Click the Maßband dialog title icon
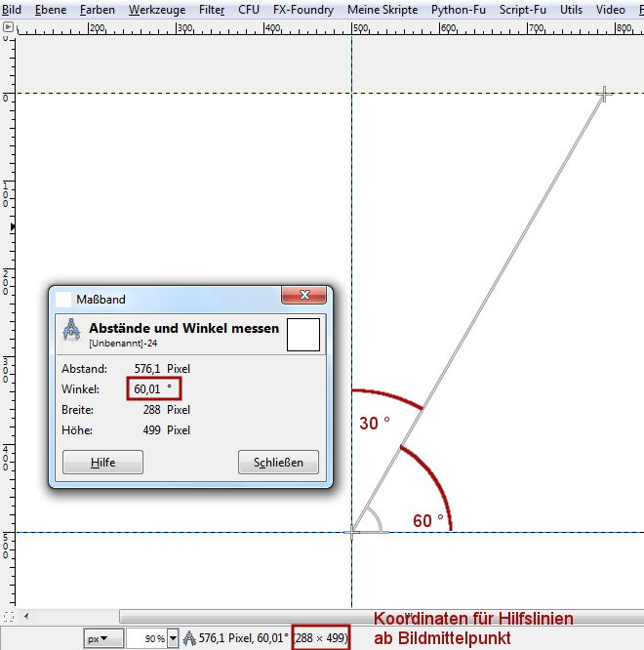The image size is (644, 650). point(63,300)
